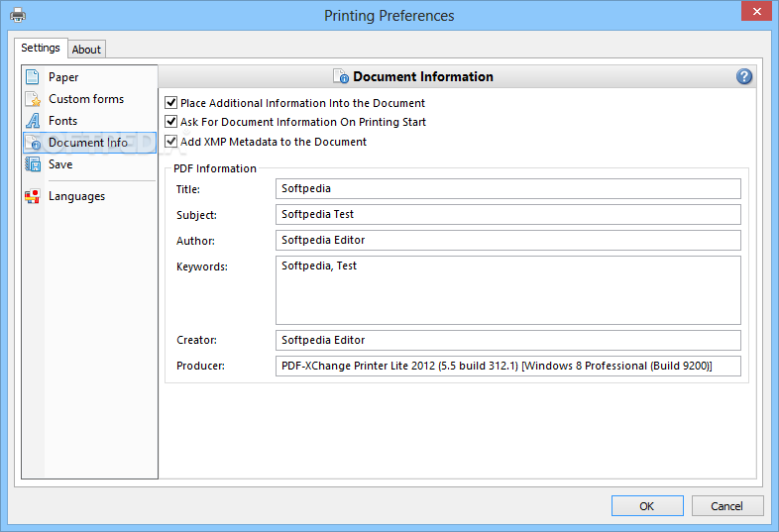Screen dimensions: 779x532
Task: Click the Subject: label
Action: click(197, 215)
